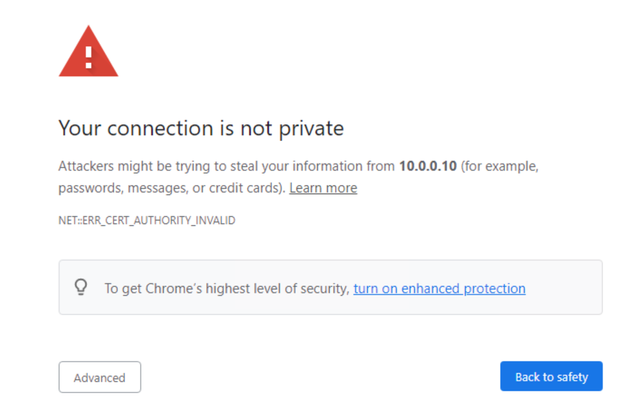This screenshot has width=630, height=414.
Task: Click empty area right of enhanced protection link
Action: point(562,288)
